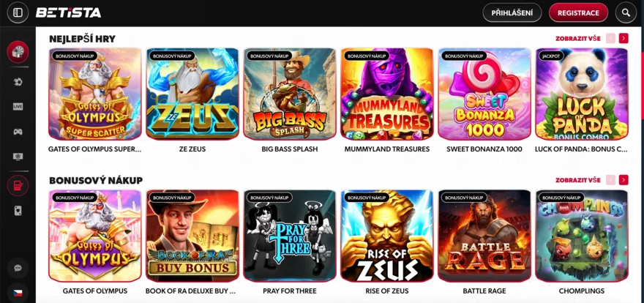This screenshot has height=303, width=644.
Task: Open the gamepad esports sidebar icon
Action: [18, 132]
